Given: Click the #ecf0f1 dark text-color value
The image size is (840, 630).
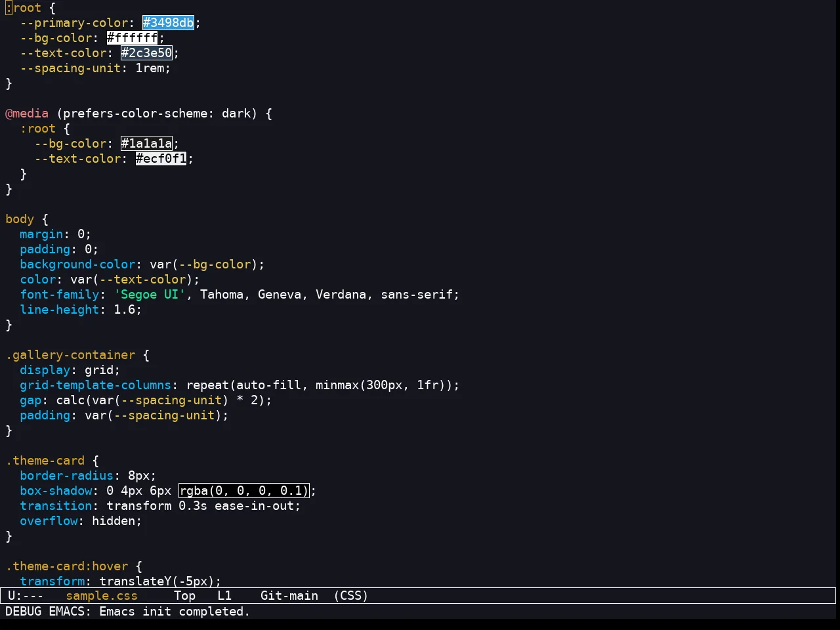Looking at the screenshot, I should [x=161, y=159].
